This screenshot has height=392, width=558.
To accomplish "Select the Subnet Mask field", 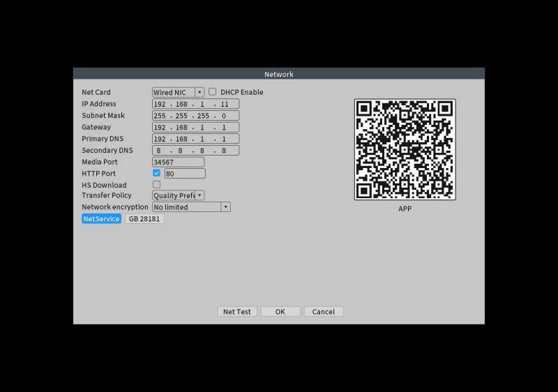I will [195, 116].
